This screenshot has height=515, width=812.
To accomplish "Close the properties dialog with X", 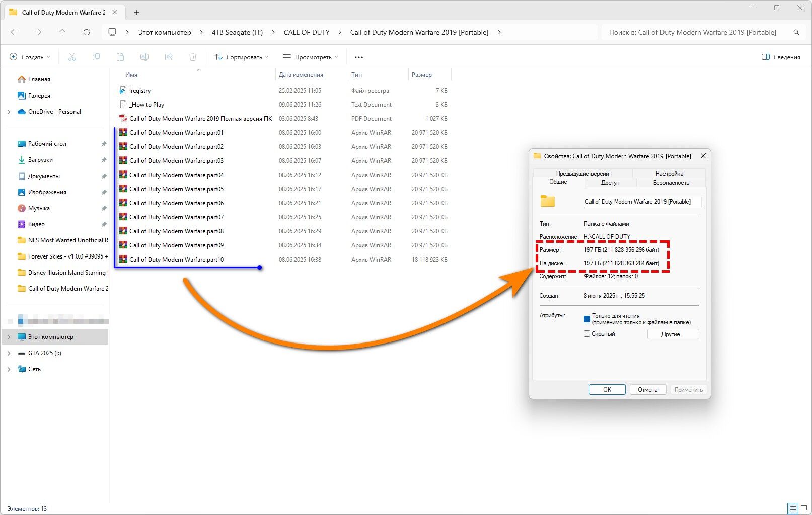I will click(703, 156).
